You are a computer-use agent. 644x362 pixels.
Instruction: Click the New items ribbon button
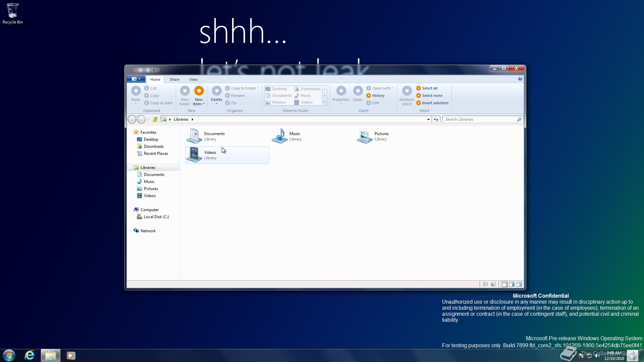(199, 95)
